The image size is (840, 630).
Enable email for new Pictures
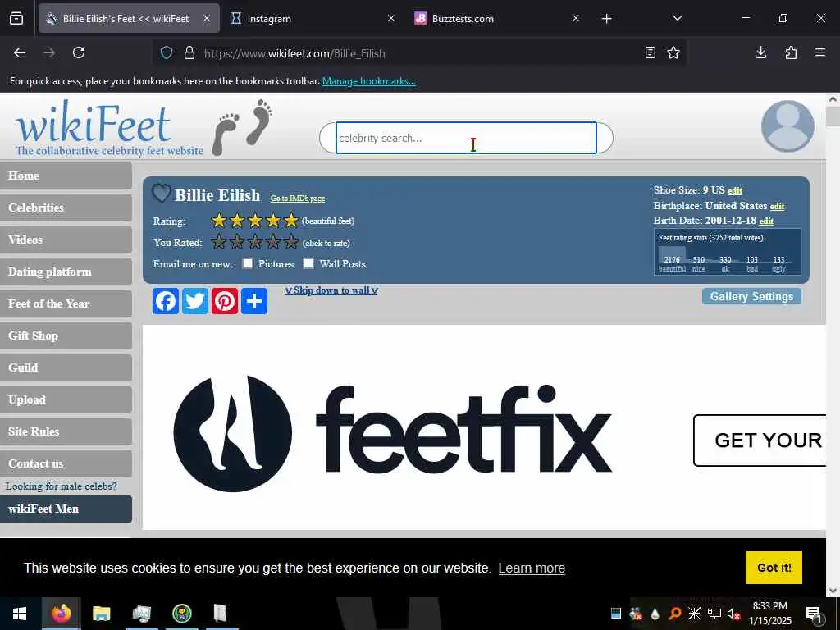click(x=248, y=263)
